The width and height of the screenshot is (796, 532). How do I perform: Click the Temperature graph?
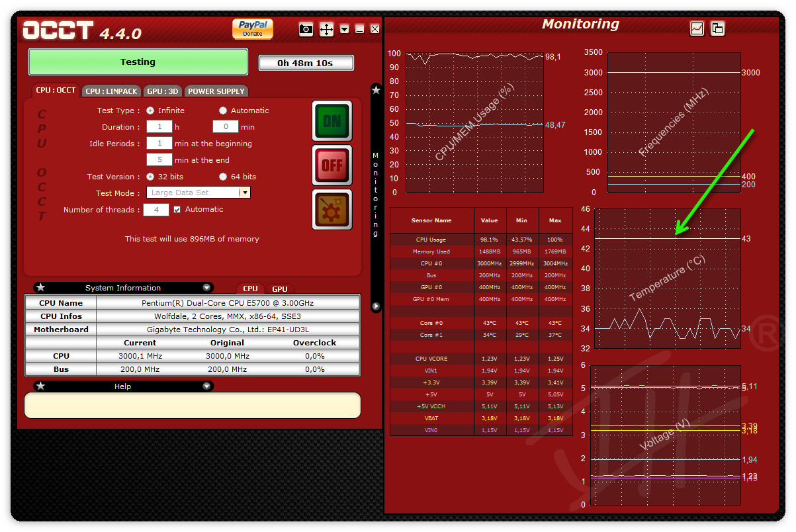coord(668,279)
